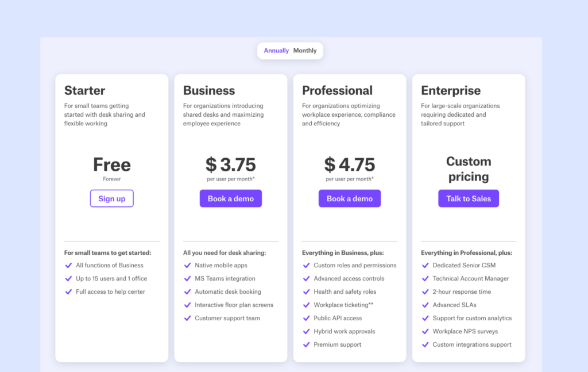Click Book a demo under Business
Image resolution: width=588 pixels, height=372 pixels.
231,198
